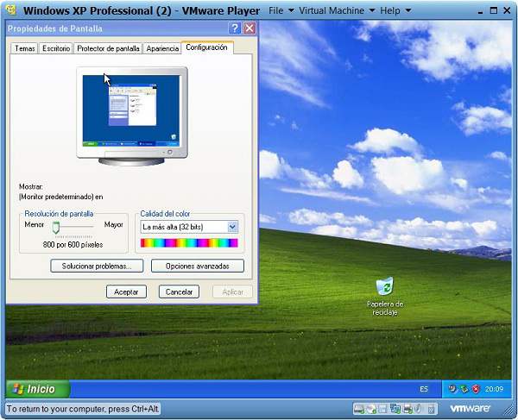Click the 'To return to your computer' message

click(x=82, y=409)
